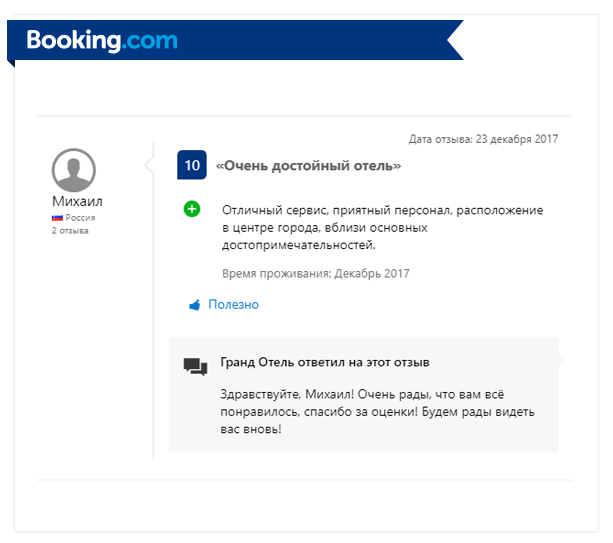Click "Время проживания: Декабрь 2017" text
Viewport: 613px width, 543px height.
pyautogui.click(x=316, y=273)
